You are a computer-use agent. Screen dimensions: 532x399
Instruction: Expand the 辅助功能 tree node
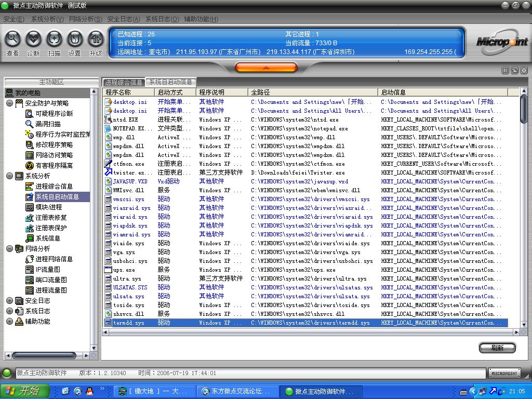point(9,321)
